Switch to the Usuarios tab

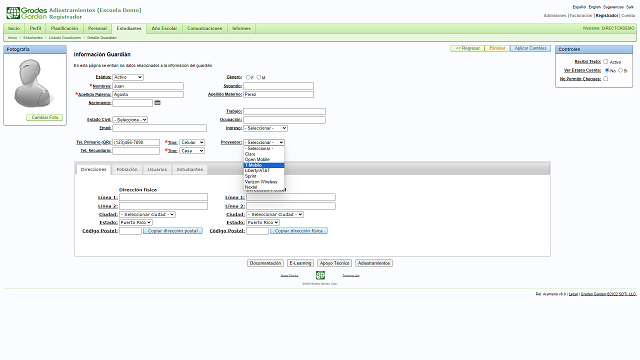[x=157, y=169]
